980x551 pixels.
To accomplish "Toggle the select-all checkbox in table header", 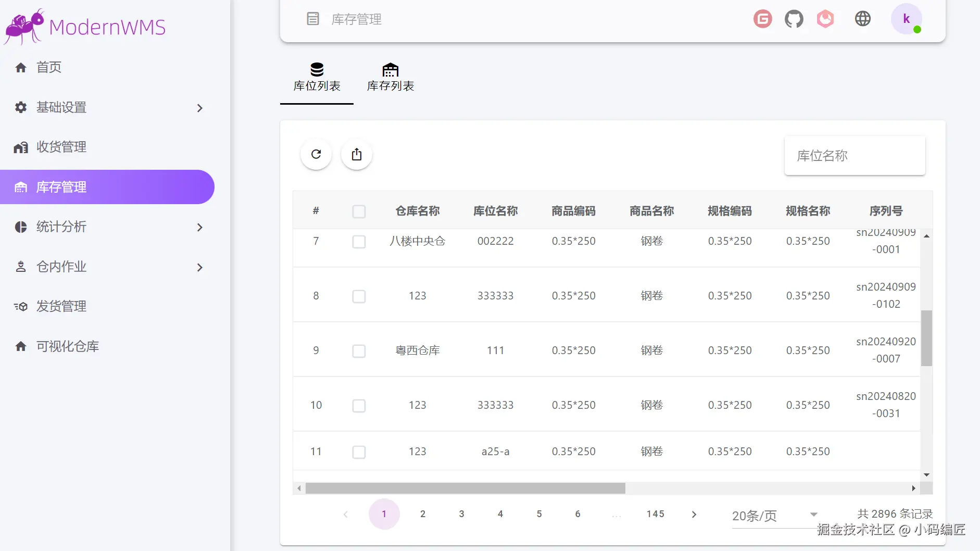I will [359, 211].
